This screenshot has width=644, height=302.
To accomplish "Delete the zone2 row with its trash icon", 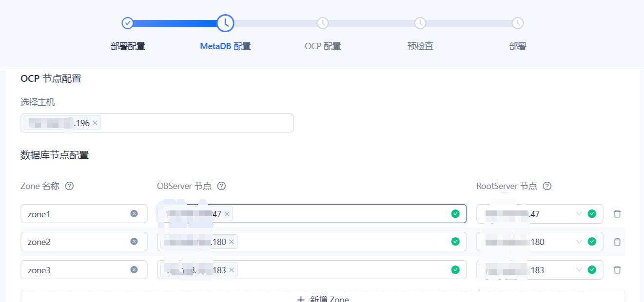I will pyautogui.click(x=617, y=242).
